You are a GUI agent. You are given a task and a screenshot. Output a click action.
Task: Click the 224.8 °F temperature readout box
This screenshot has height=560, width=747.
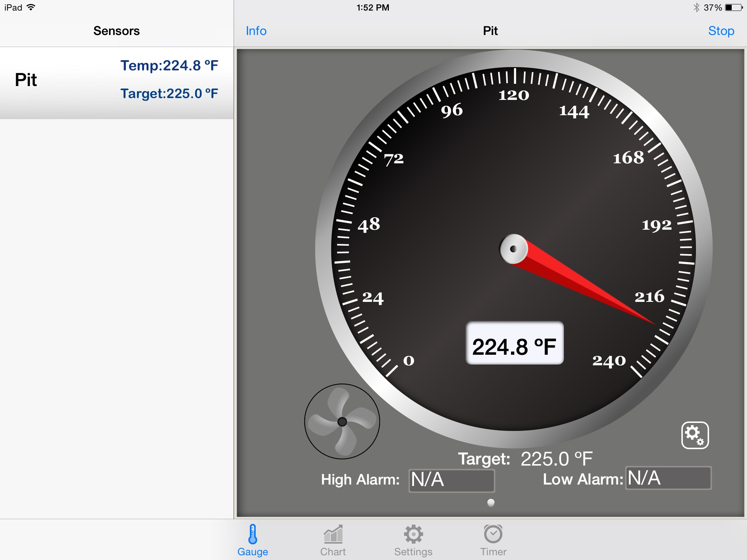pyautogui.click(x=514, y=343)
